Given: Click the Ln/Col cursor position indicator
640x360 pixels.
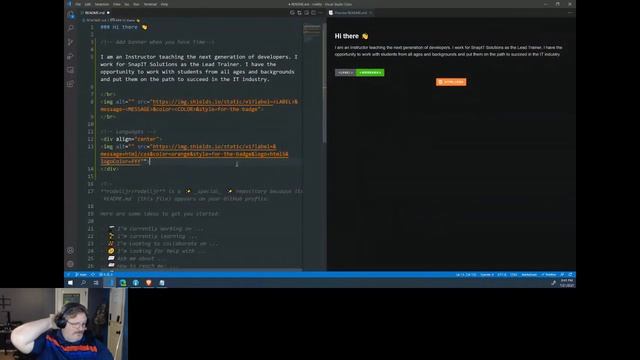Looking at the screenshot, I should (466, 274).
